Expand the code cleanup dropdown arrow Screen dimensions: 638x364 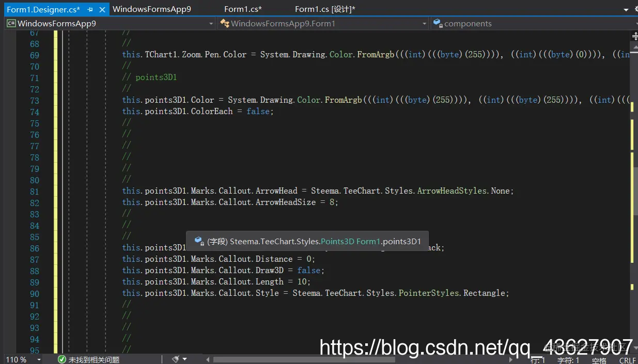pyautogui.click(x=184, y=359)
